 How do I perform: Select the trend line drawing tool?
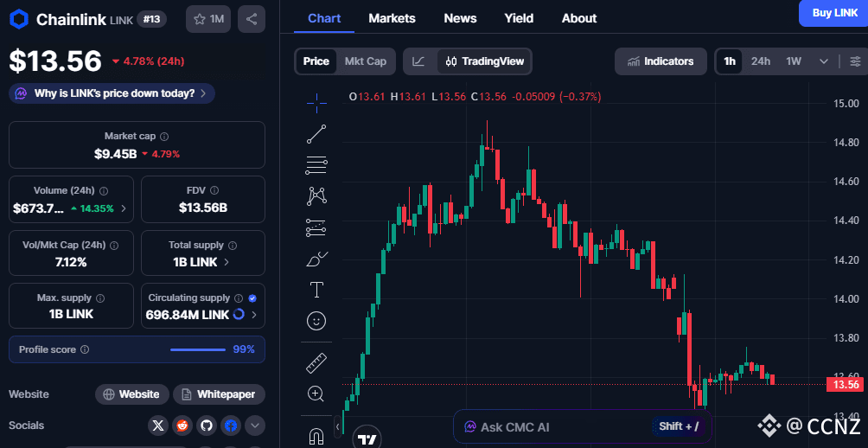pos(316,133)
